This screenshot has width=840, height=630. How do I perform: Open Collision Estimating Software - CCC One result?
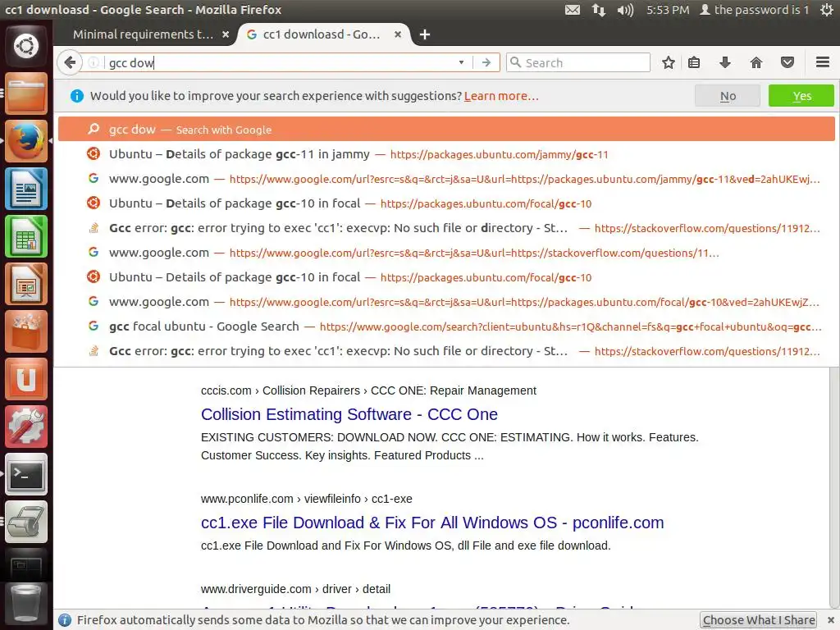click(349, 414)
